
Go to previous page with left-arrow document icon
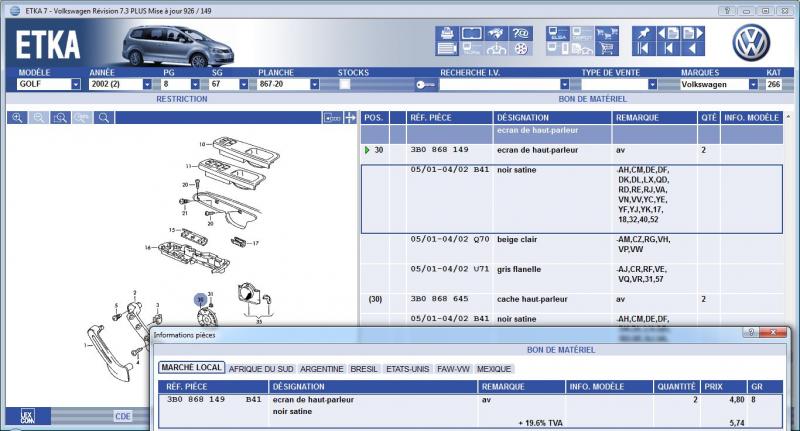[668, 34]
